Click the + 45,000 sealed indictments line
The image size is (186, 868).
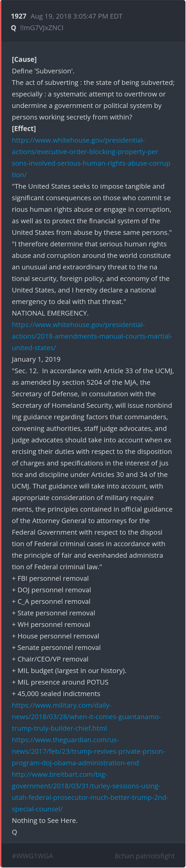point(56,693)
